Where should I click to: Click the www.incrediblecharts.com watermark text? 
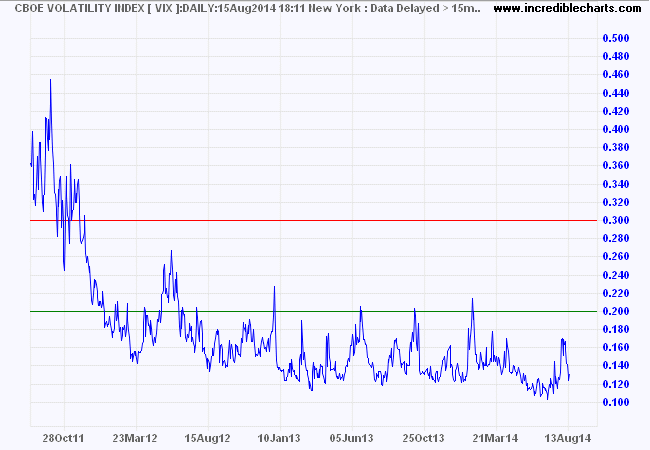(x=568, y=8)
